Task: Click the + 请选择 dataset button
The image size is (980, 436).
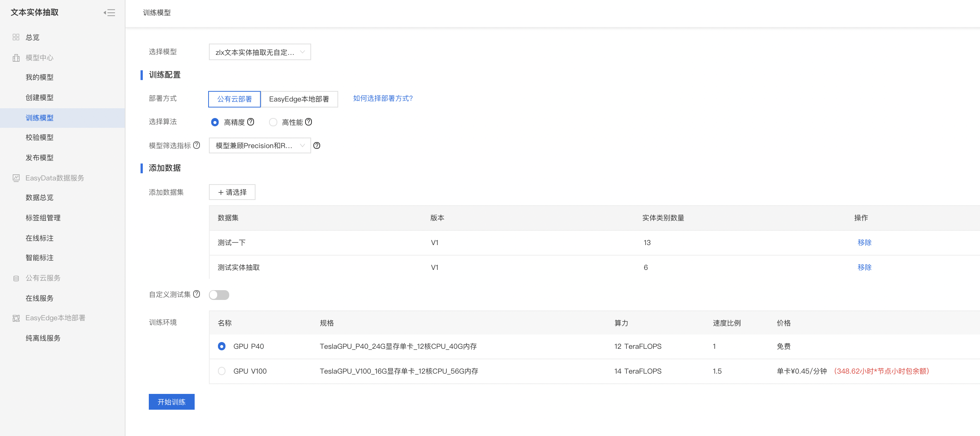Action: (232, 192)
